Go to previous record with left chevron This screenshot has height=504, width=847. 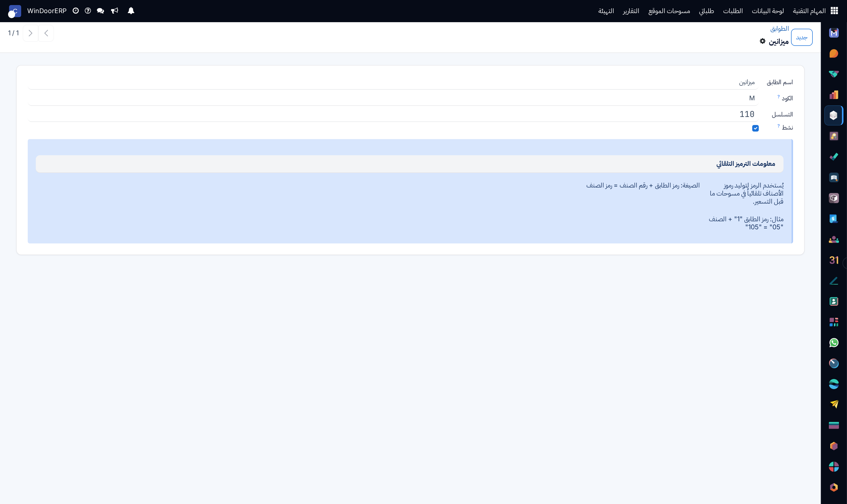point(46,33)
